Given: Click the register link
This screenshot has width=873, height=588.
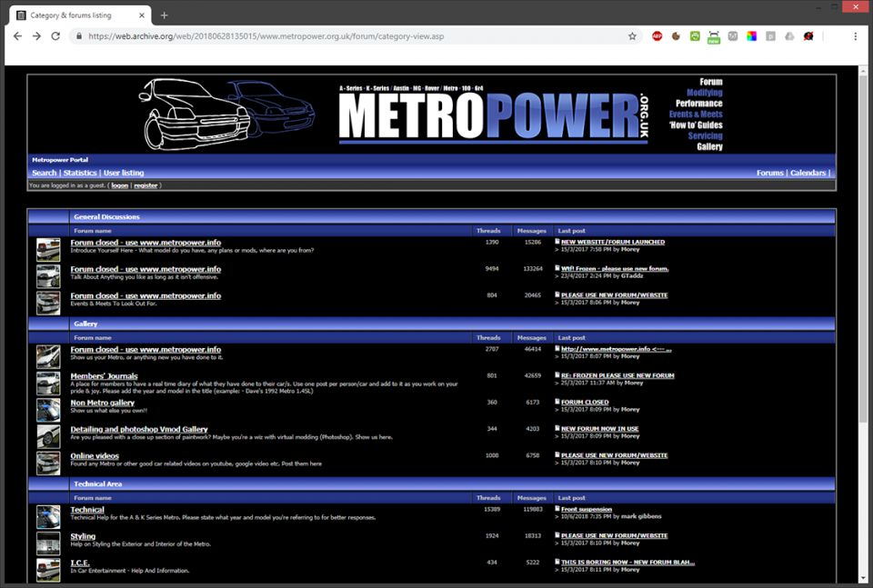Looking at the screenshot, I should 145,185.
